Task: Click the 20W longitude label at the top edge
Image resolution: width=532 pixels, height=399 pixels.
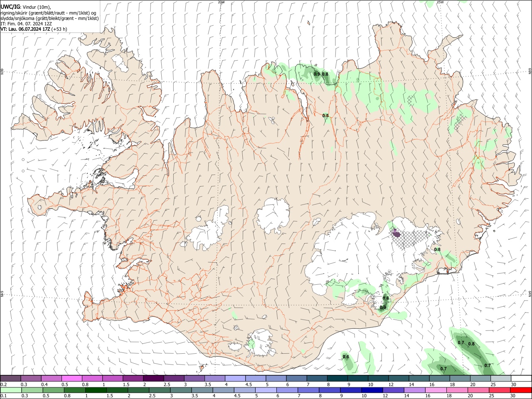Action: [221, 2]
